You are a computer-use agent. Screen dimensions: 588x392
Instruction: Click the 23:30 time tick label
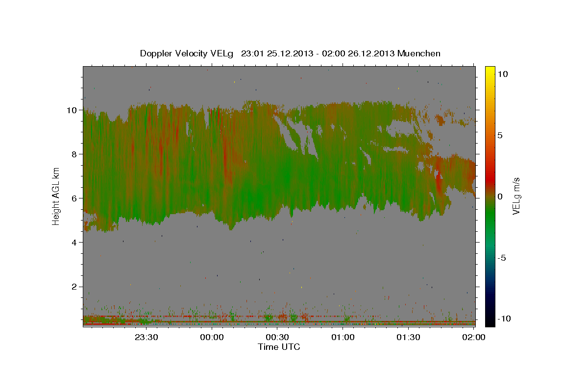click(x=147, y=337)
